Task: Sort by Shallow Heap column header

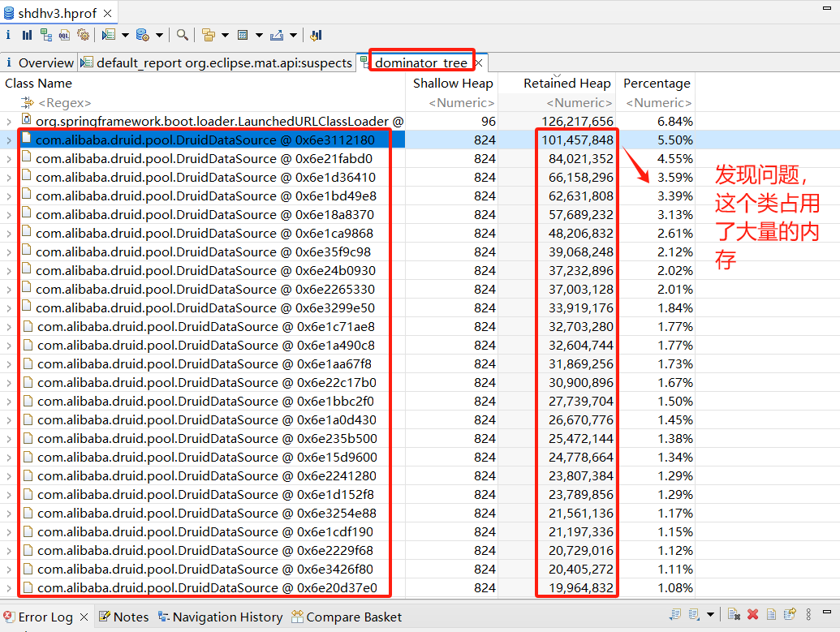Action: (x=451, y=83)
